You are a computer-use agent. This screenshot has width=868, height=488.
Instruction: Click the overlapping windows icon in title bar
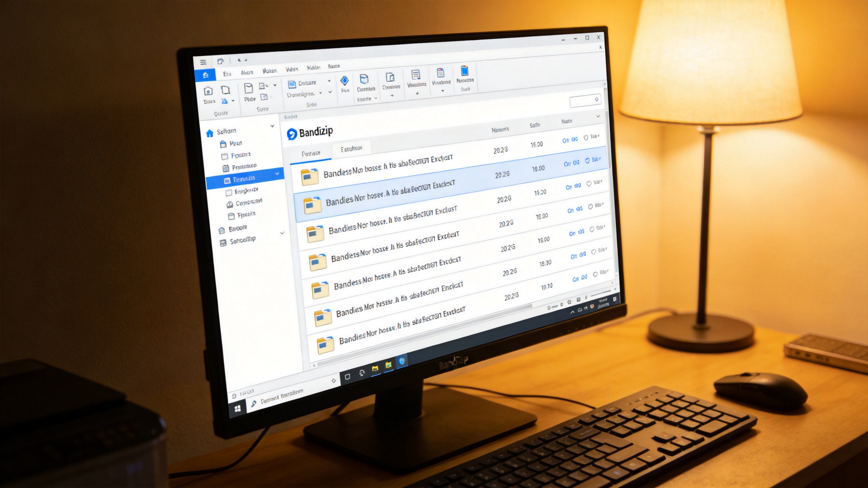pos(220,61)
